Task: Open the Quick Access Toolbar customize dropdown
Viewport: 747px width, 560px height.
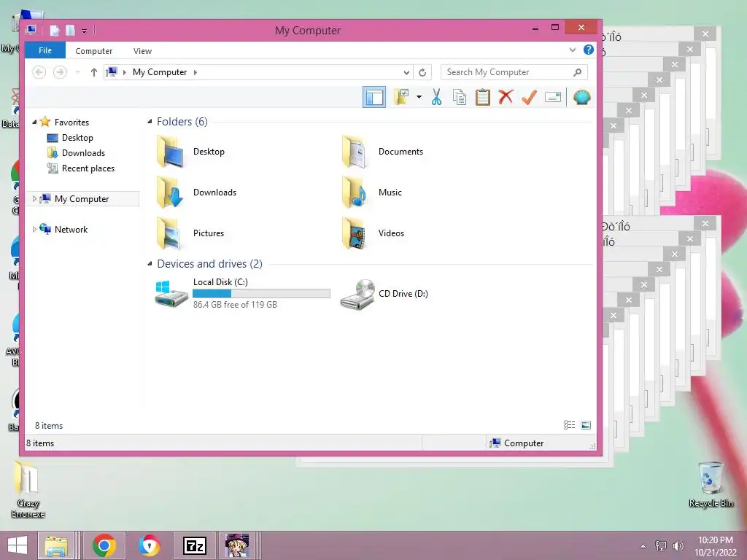Action: [84, 31]
